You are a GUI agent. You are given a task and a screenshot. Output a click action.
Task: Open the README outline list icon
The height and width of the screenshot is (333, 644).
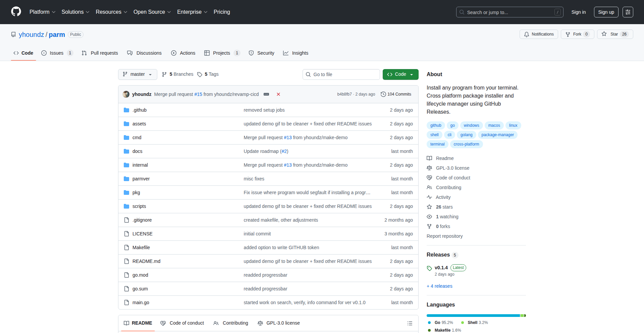[410, 323]
